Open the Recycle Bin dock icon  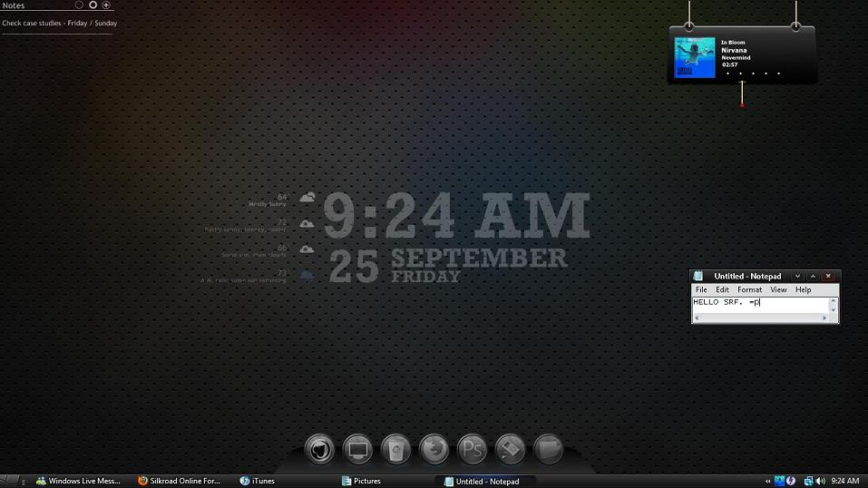pyautogui.click(x=396, y=448)
